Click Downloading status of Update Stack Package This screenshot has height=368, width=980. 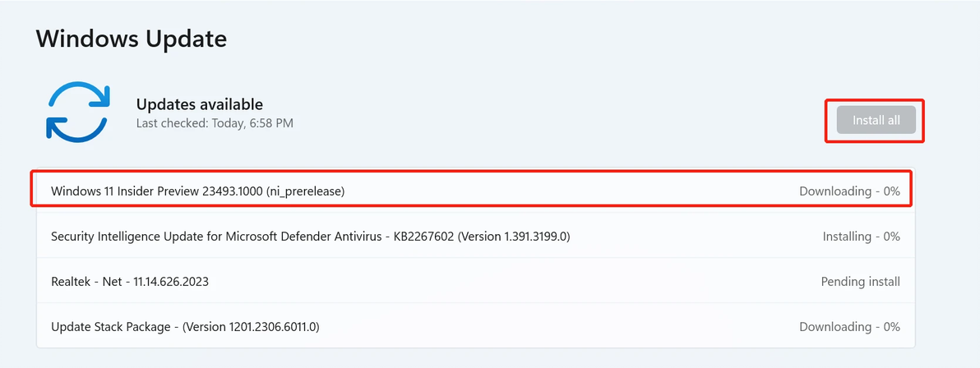tap(849, 327)
